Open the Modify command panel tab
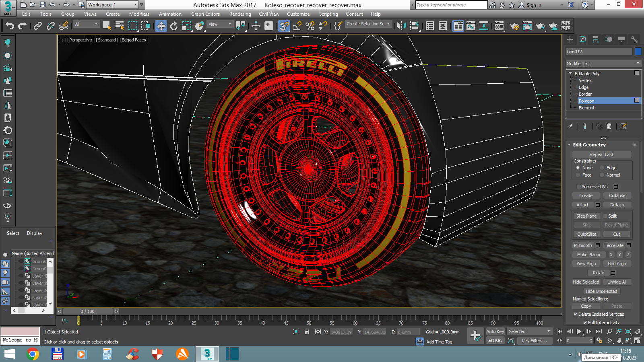 (583, 39)
